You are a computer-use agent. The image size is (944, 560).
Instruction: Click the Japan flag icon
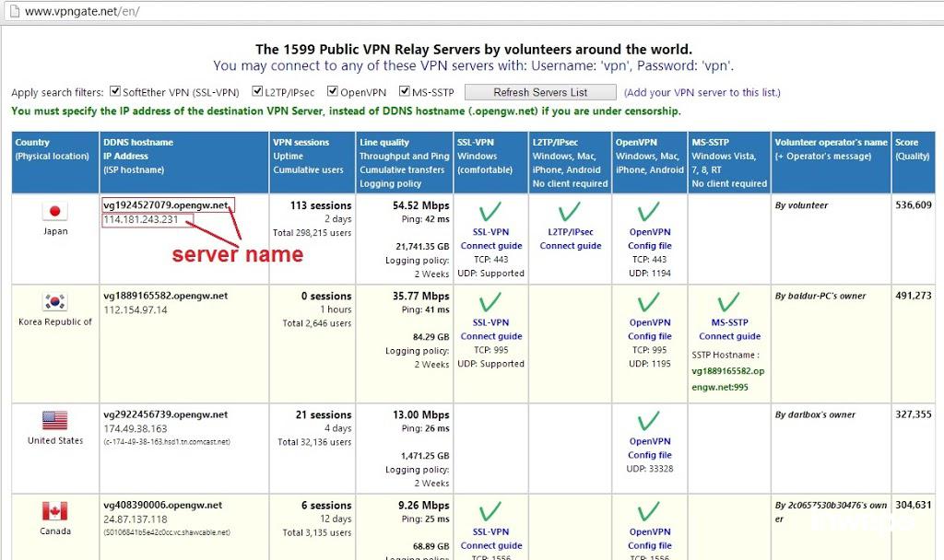tap(54, 211)
